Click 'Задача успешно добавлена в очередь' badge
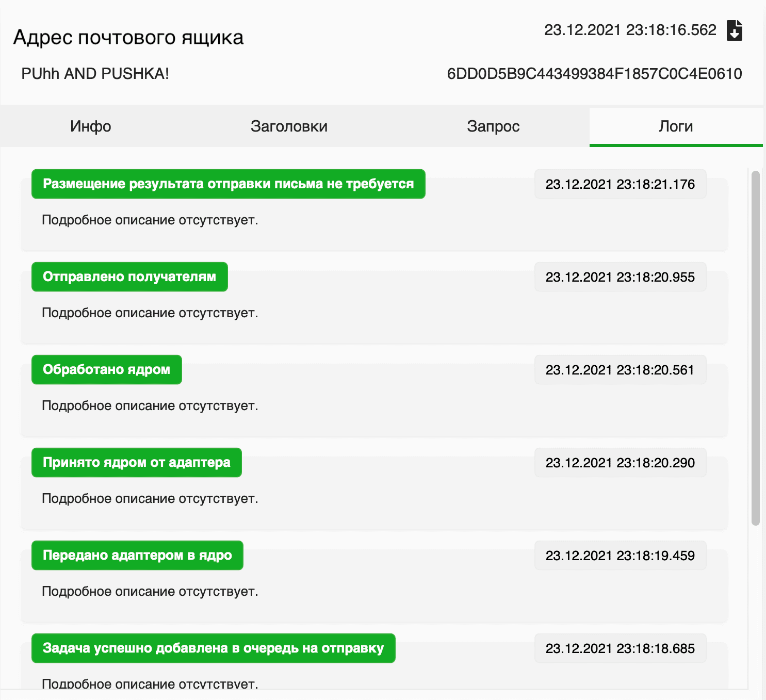766x700 pixels. pos(213,648)
